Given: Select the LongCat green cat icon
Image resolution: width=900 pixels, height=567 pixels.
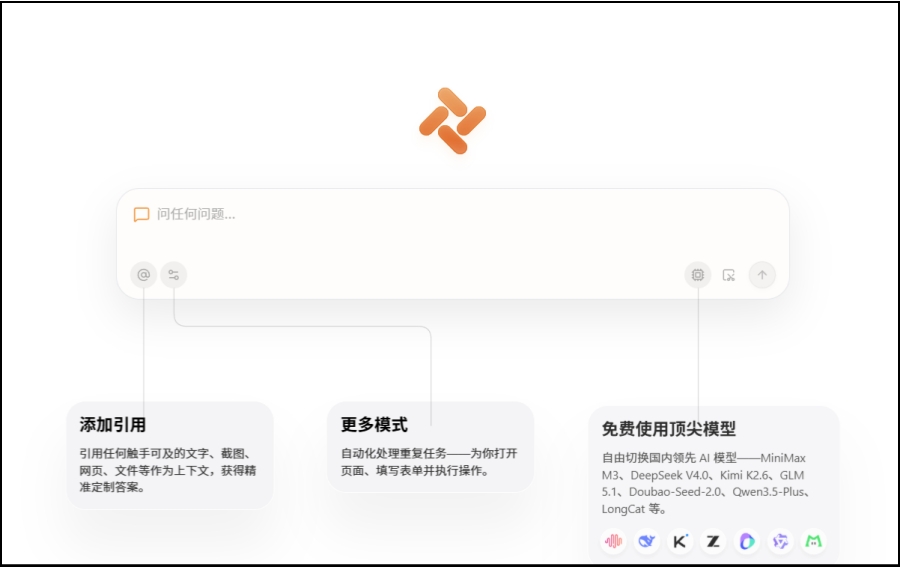Looking at the screenshot, I should coord(813,541).
